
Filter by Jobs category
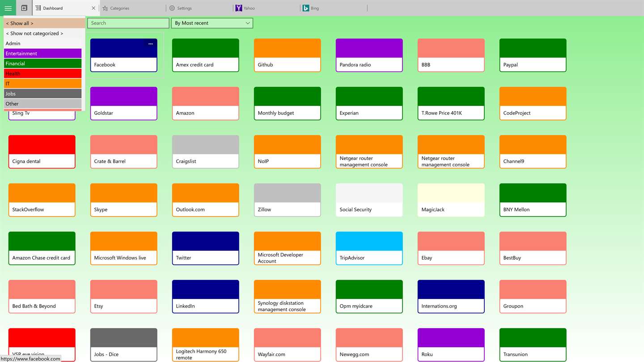pos(43,94)
